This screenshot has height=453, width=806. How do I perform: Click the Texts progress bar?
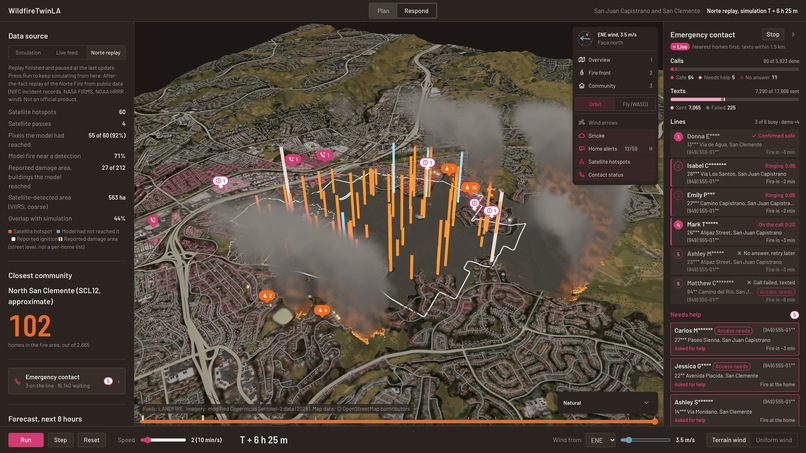(735, 99)
